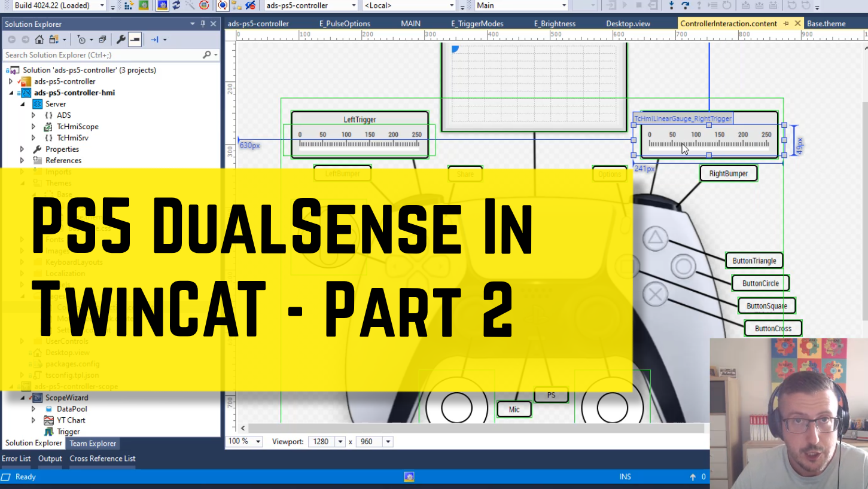This screenshot has width=868, height=489.
Task: Expand the TcHmiScope node
Action: pyautogui.click(x=33, y=127)
